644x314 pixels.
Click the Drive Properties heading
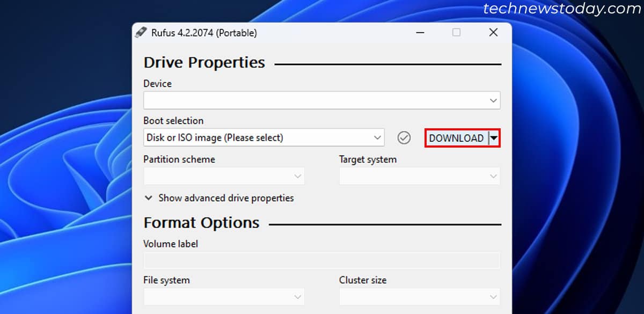click(204, 63)
